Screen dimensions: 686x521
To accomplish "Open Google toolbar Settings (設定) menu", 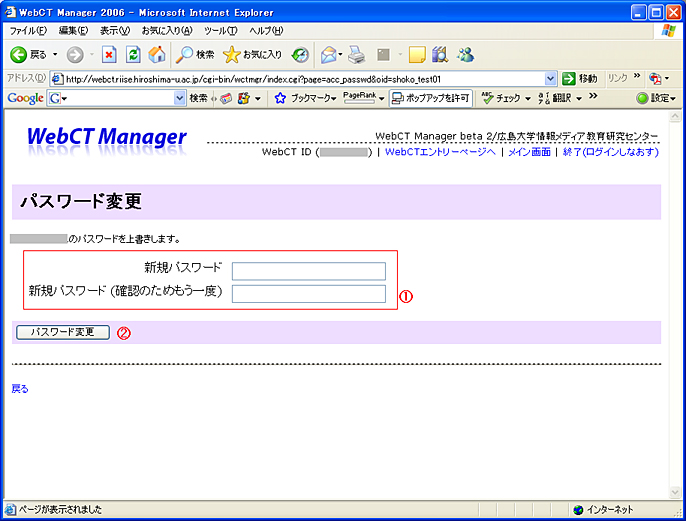I will click(x=656, y=98).
